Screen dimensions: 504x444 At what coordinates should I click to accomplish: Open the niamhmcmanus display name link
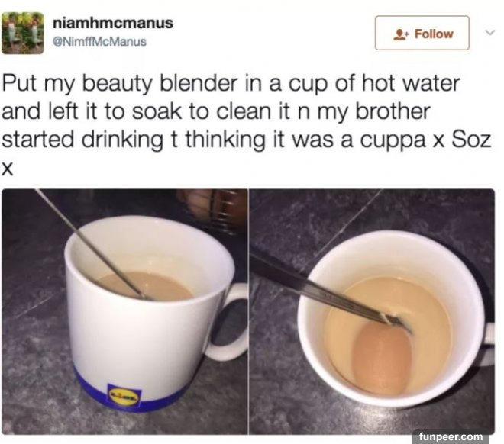click(x=113, y=23)
